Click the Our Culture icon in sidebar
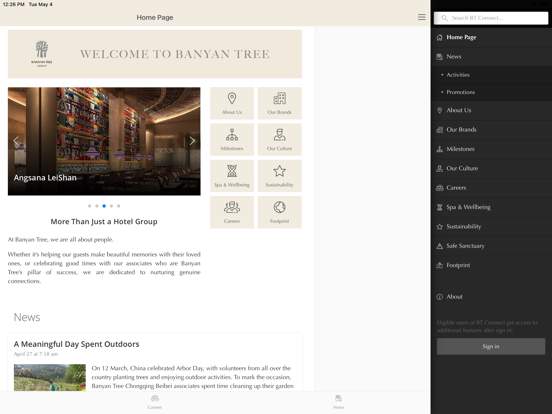 (439, 169)
